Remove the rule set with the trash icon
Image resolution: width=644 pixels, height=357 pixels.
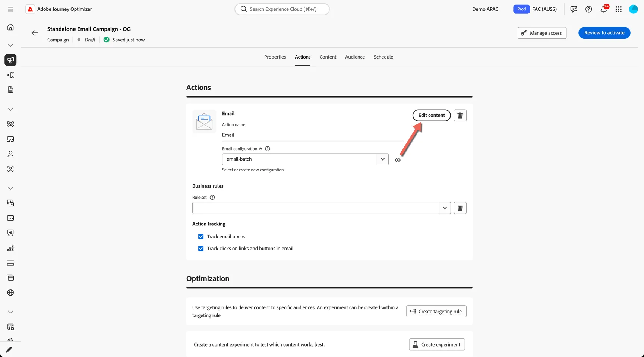pos(460,208)
